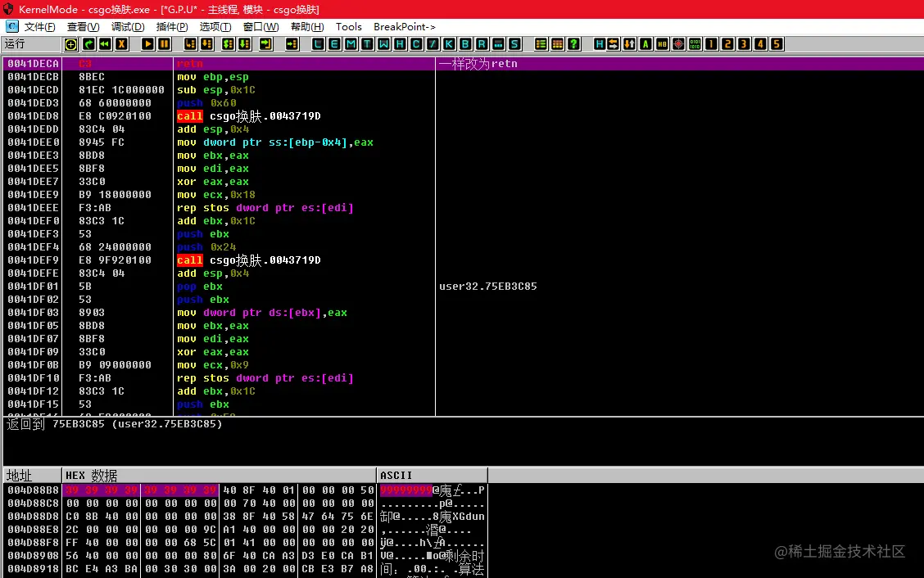Click the binary 0101 toolbar icon
Viewport: 924px width, 578px height.
coord(695,44)
